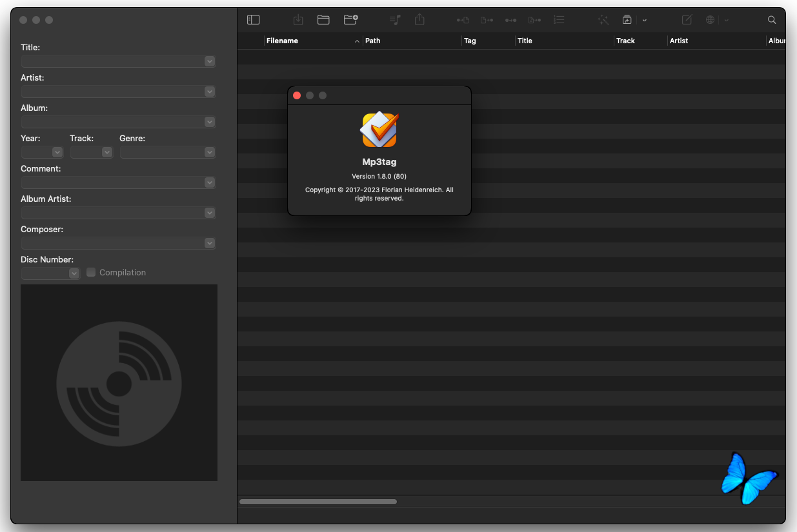Expand the Genre dropdown arrow
Screen dimensions: 797x532
point(209,152)
